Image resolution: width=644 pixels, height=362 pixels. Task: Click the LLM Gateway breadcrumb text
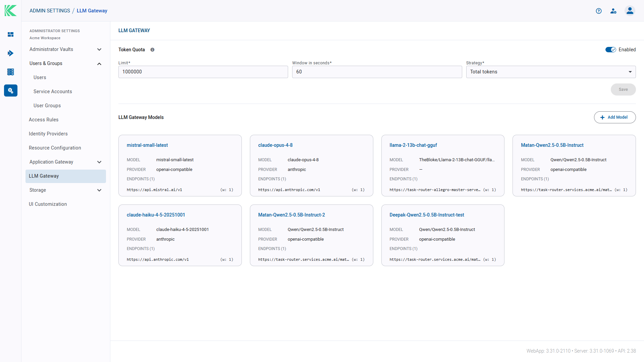pos(92,11)
